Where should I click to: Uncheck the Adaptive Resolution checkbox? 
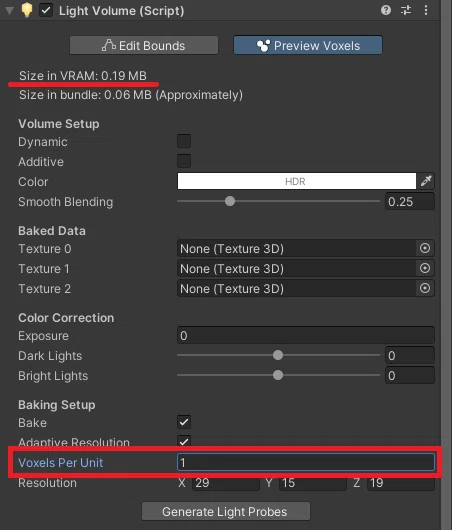(184, 441)
